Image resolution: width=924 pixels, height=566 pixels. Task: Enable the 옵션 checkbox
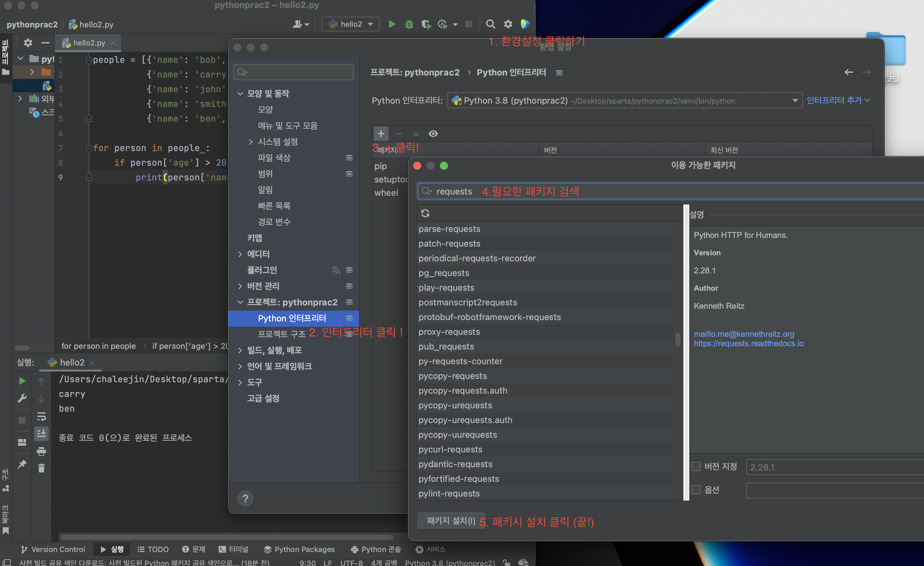(696, 489)
